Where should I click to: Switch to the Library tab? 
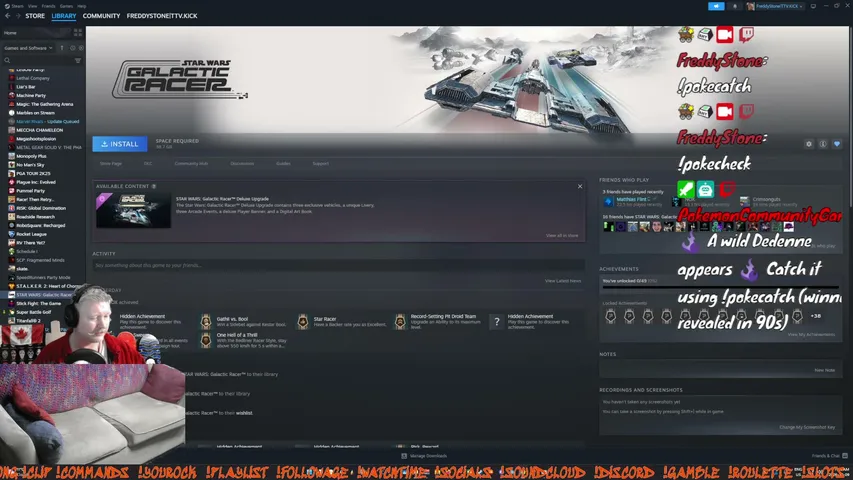[x=64, y=16]
